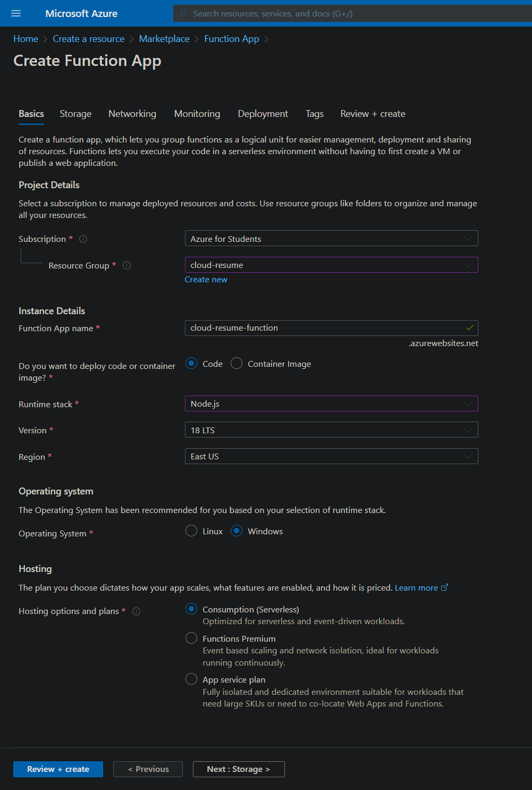Open the Runtime stack dropdown
532x790 pixels.
pyautogui.click(x=331, y=404)
